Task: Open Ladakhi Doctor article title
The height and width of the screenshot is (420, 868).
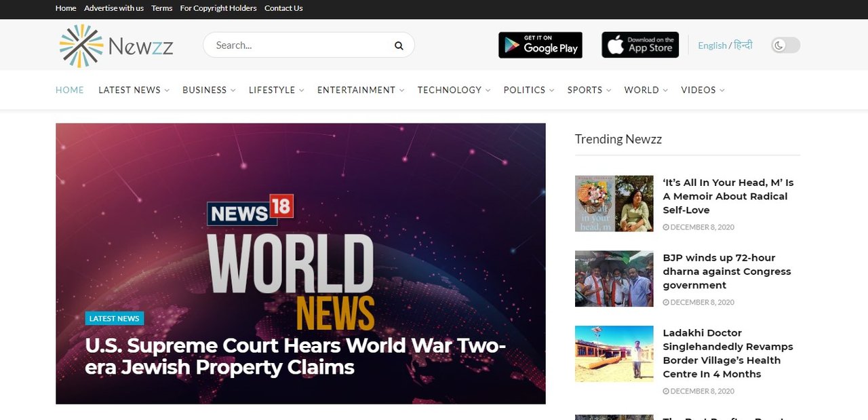Action: click(728, 354)
